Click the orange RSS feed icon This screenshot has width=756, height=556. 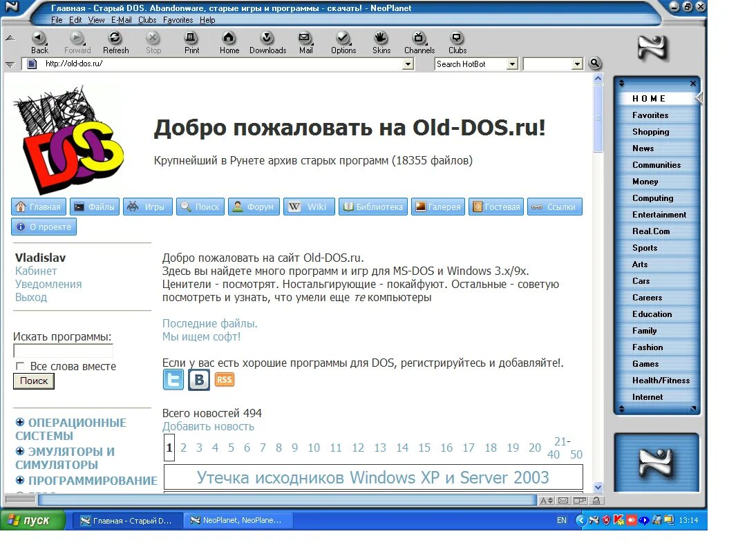[224, 379]
